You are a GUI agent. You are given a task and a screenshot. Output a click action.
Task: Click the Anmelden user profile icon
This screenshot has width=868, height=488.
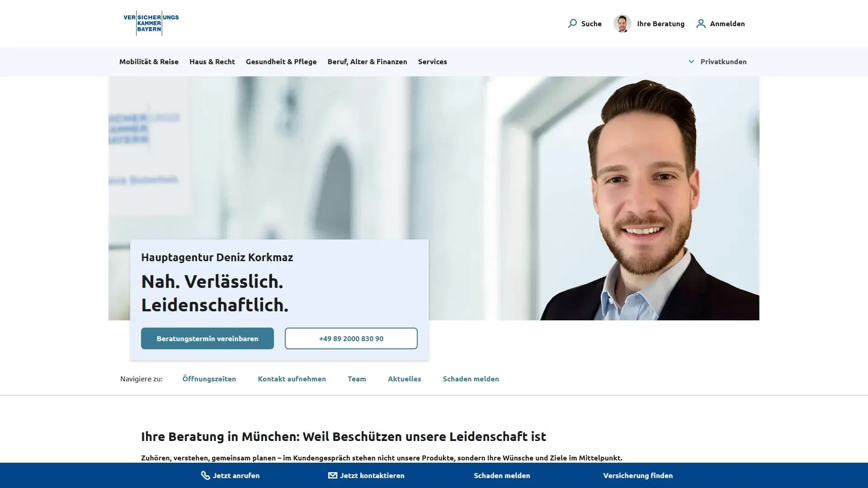pyautogui.click(x=701, y=23)
